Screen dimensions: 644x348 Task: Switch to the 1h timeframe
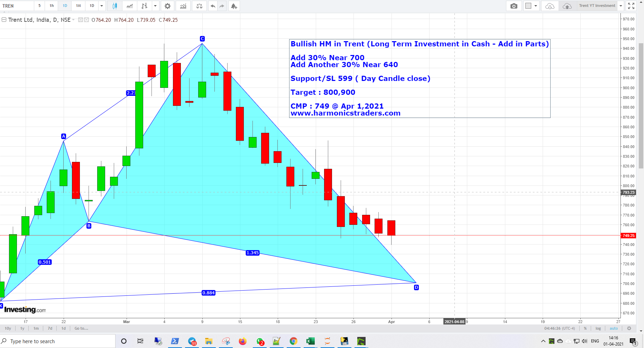[51, 6]
